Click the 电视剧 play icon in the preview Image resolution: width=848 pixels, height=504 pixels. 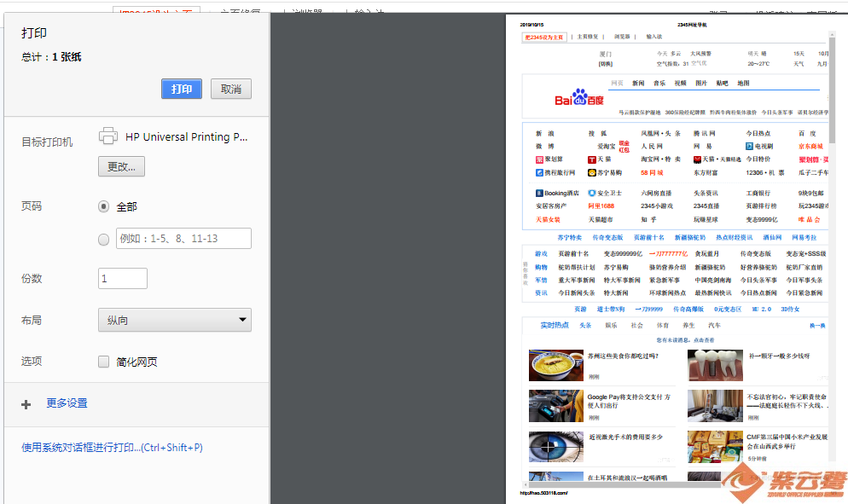[748, 147]
